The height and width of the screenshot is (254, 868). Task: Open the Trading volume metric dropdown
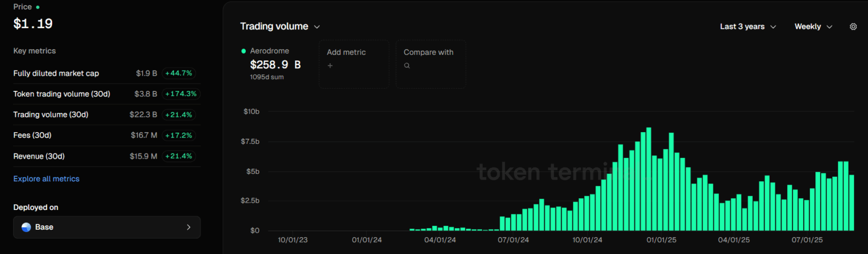(x=280, y=27)
